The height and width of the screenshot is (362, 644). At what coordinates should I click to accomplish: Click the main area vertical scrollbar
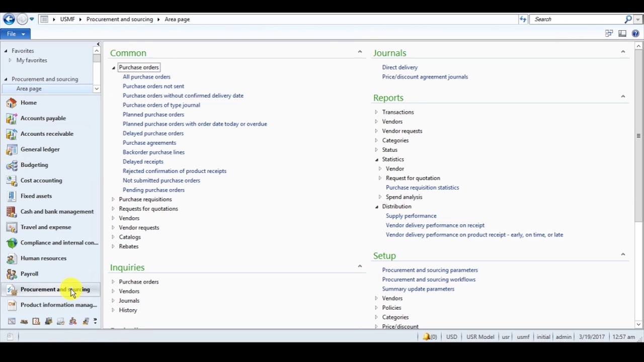(x=638, y=136)
